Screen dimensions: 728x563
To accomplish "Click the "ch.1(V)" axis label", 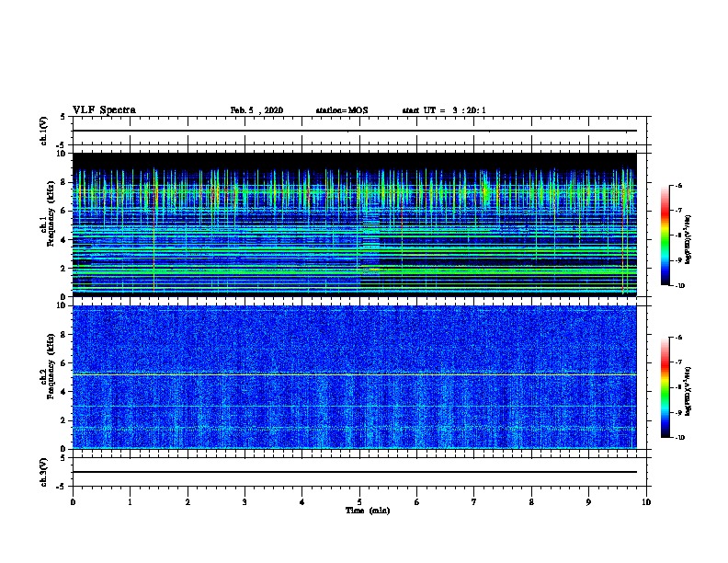I will coord(44,131).
